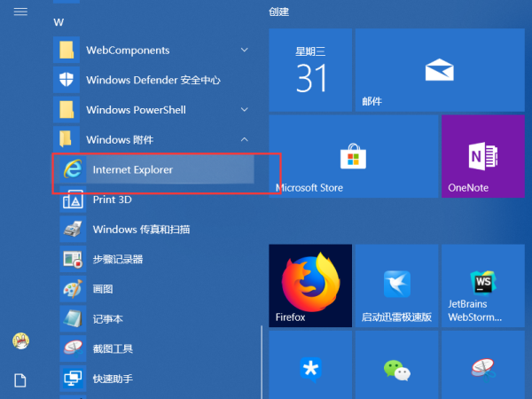Click the app list scrollbar
The width and height of the screenshot is (532, 399).
tap(262, 362)
